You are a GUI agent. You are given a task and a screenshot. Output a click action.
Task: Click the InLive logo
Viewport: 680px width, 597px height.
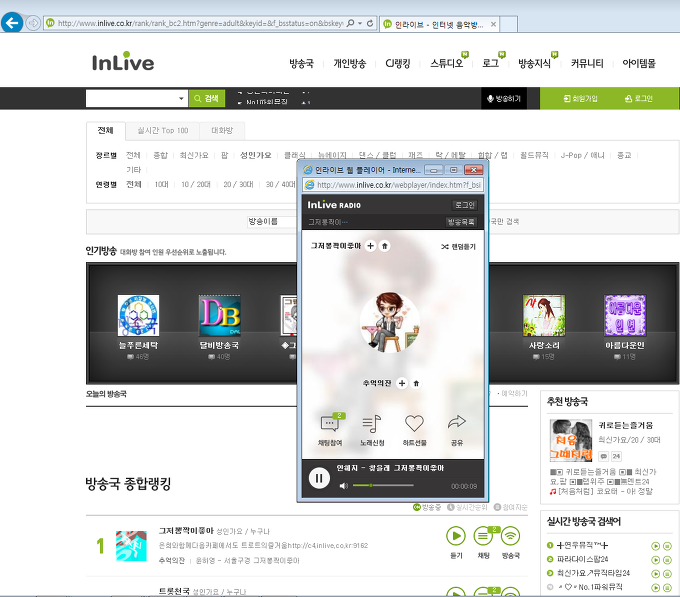coord(123,62)
